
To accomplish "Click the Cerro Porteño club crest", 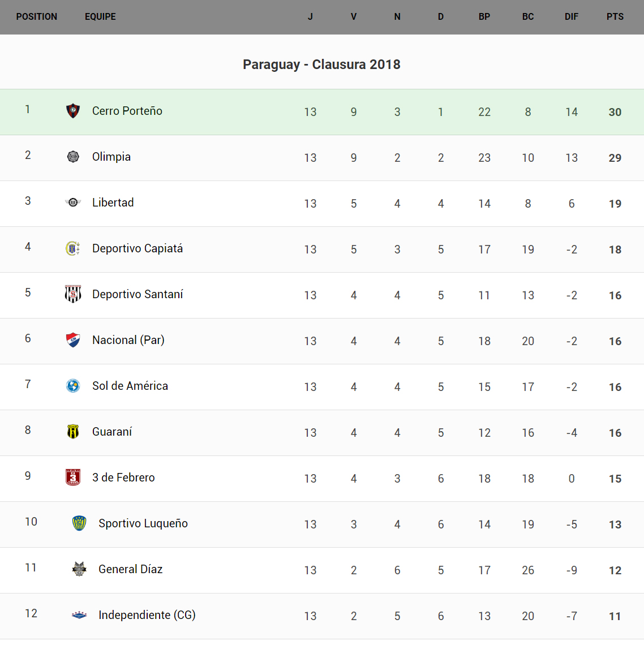I will pos(73,111).
